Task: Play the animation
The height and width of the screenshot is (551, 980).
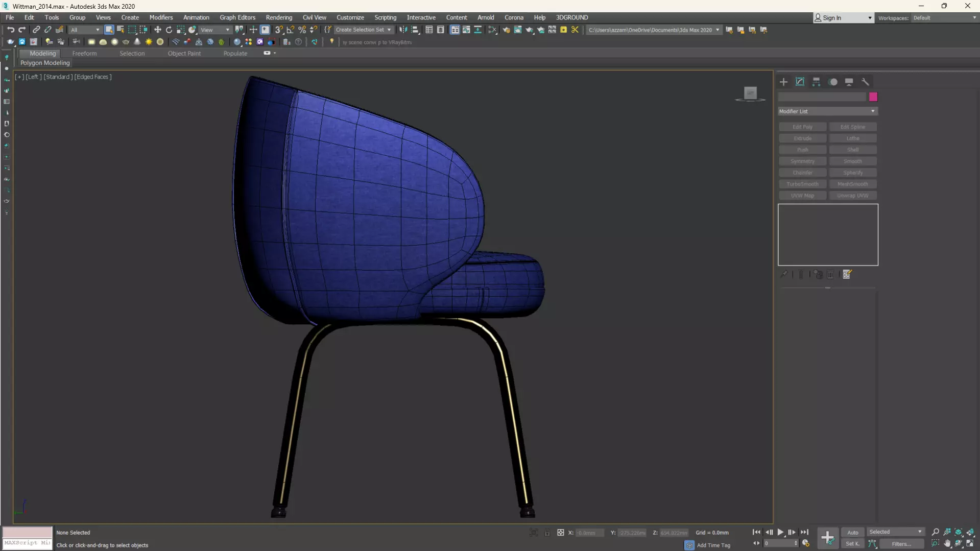Action: point(780,532)
